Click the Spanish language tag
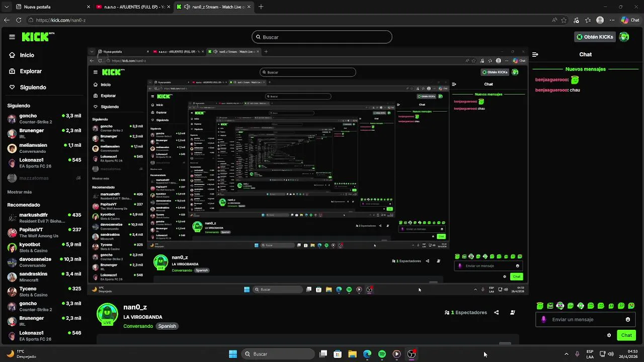Screen dimensions: 644x362 click(167, 326)
